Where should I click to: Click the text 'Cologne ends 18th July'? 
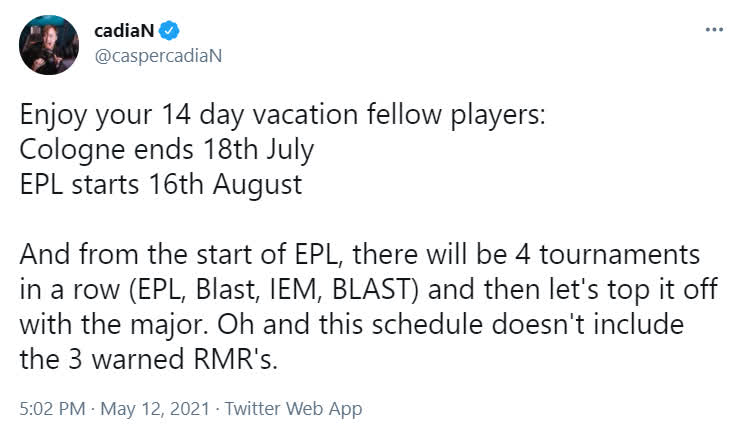coord(167,150)
